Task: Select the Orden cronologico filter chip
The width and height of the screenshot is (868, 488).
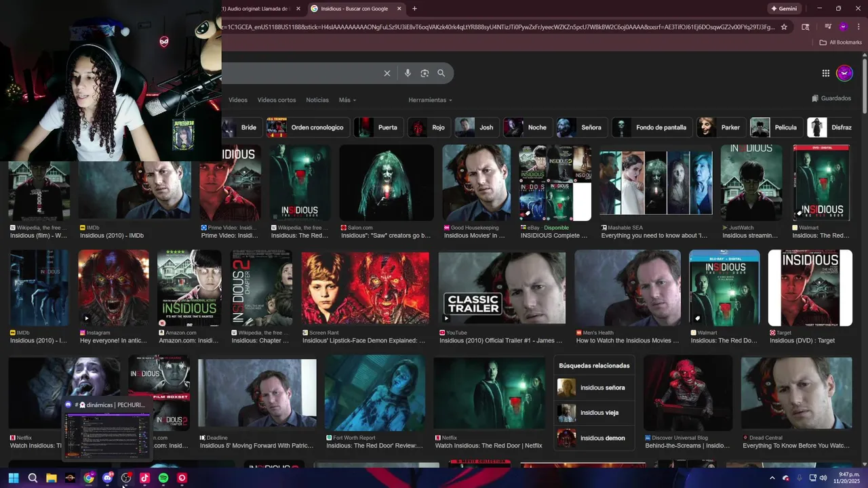Action: (307, 127)
